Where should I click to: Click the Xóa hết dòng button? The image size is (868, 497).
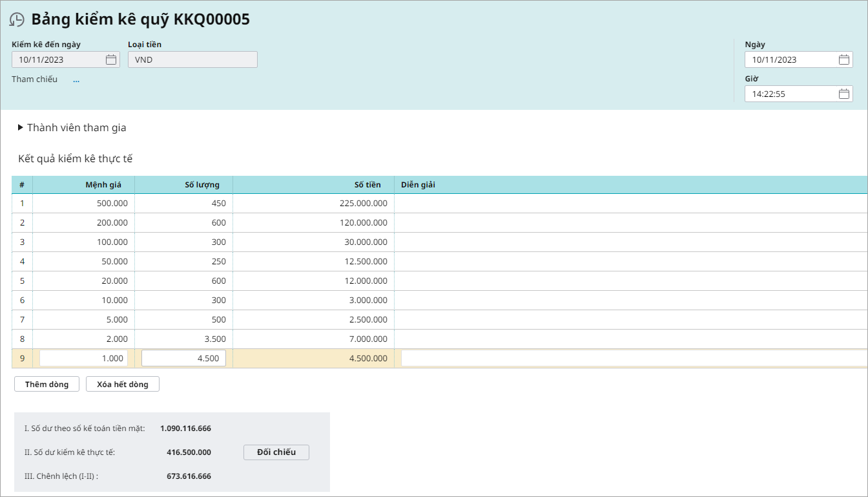(x=123, y=384)
